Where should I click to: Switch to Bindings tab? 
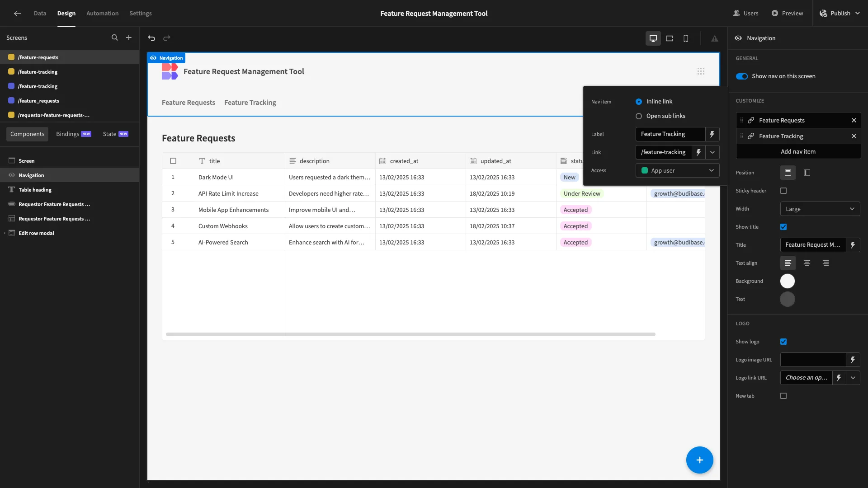tap(74, 134)
